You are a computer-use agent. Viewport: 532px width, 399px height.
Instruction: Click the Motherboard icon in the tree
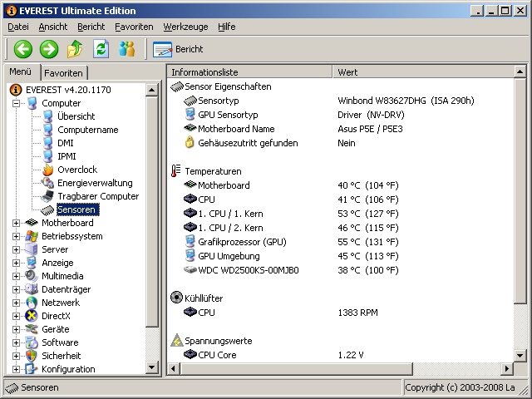coord(32,223)
